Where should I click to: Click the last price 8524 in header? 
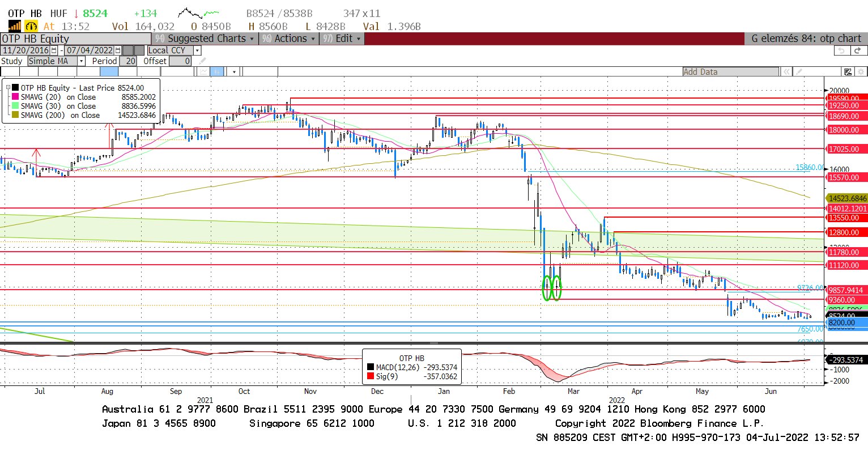pyautogui.click(x=95, y=13)
